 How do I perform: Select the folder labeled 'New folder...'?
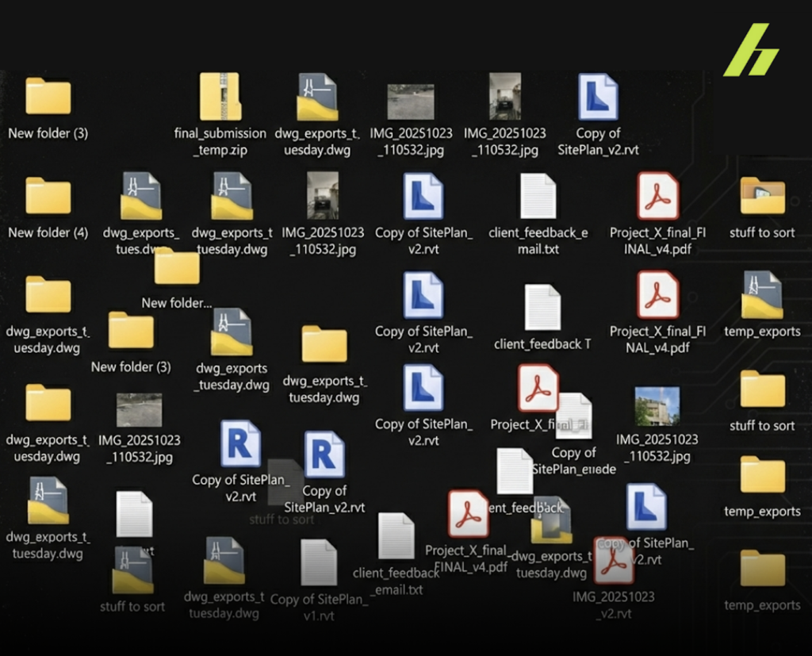[176, 268]
